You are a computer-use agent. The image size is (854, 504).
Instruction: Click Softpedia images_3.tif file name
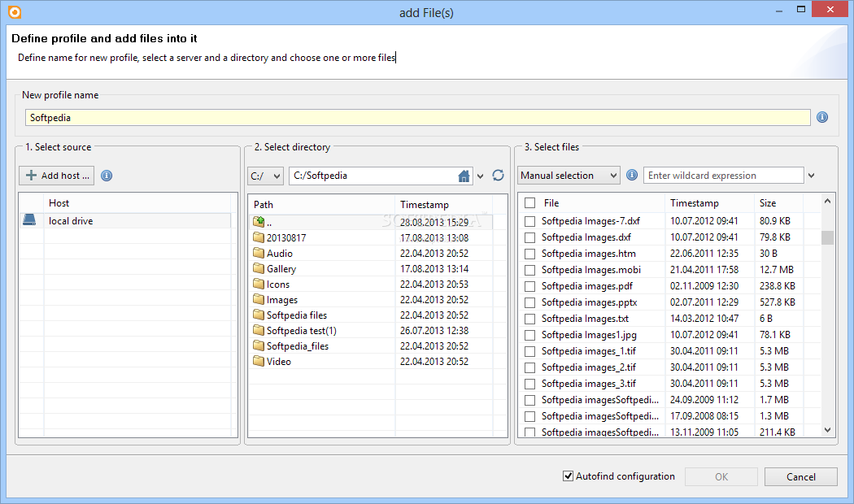click(x=588, y=384)
